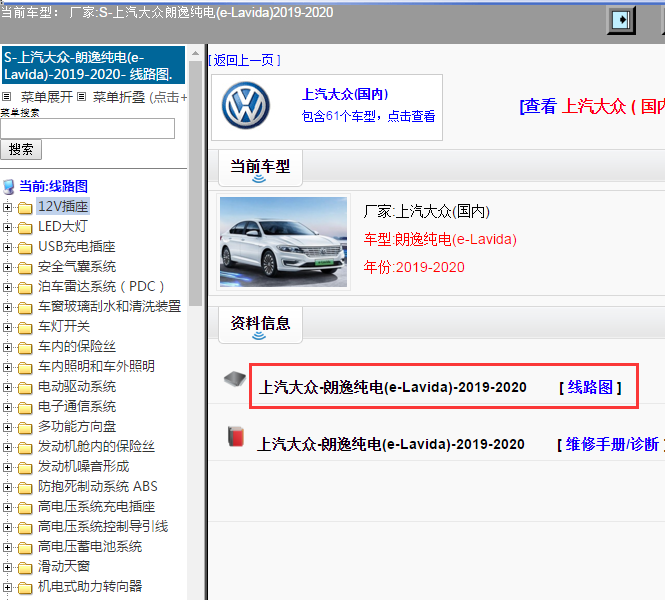Focus the 菜单搜索 input field
Viewport: 665px width, 600px height.
(x=87, y=128)
